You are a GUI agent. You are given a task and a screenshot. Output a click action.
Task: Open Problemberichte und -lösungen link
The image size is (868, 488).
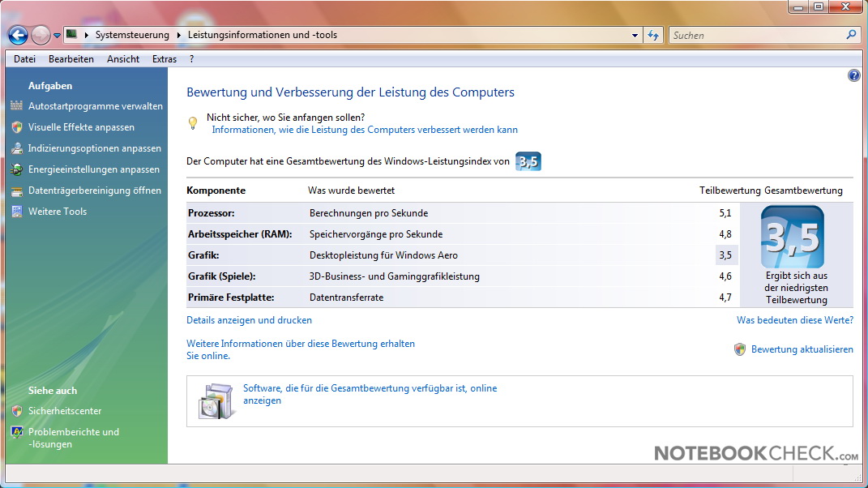pyautogui.click(x=74, y=438)
